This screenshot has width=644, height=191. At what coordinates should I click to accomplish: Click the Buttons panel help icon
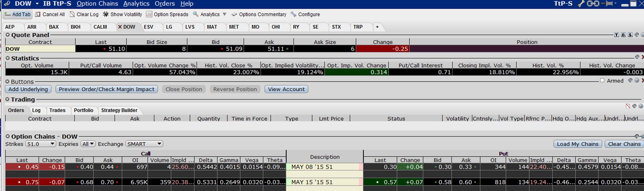point(637,81)
